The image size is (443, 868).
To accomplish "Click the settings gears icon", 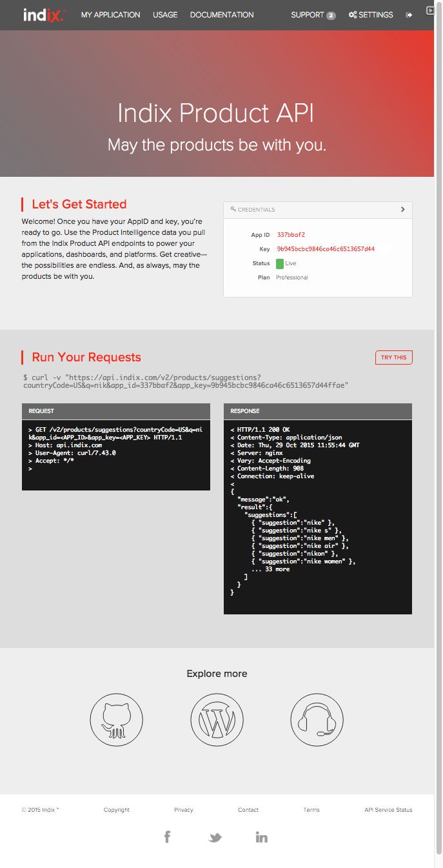I will (x=353, y=15).
